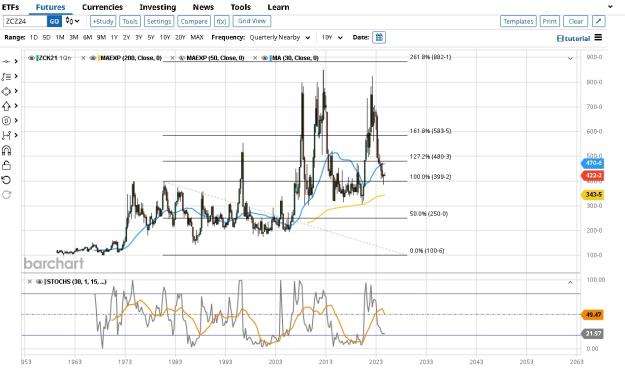This screenshot has width=625, height=369.
Task: Select the shapes drawing tool
Action: pyautogui.click(x=6, y=91)
